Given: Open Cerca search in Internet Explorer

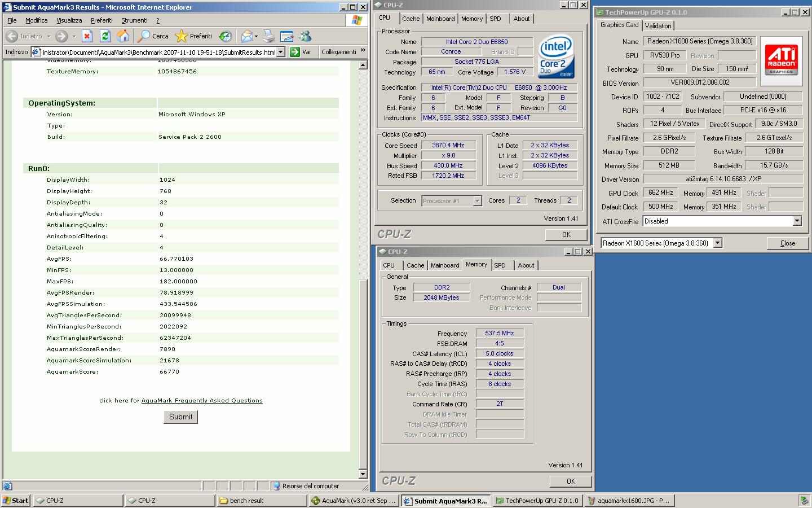Looking at the screenshot, I should (153, 36).
